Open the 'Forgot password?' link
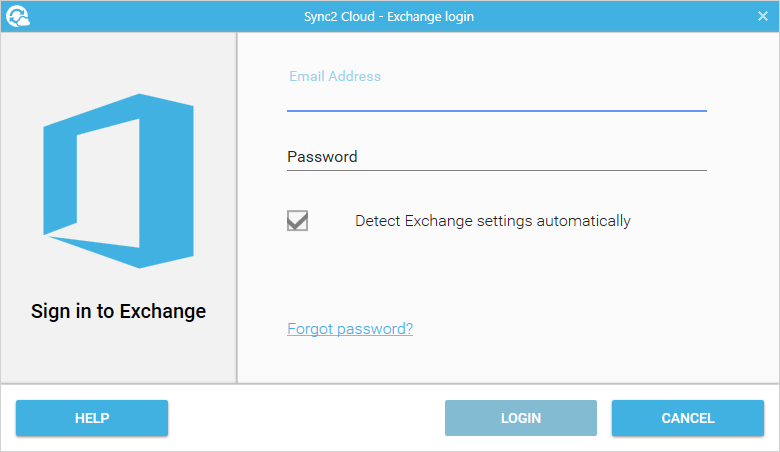The image size is (780, 452). click(350, 329)
